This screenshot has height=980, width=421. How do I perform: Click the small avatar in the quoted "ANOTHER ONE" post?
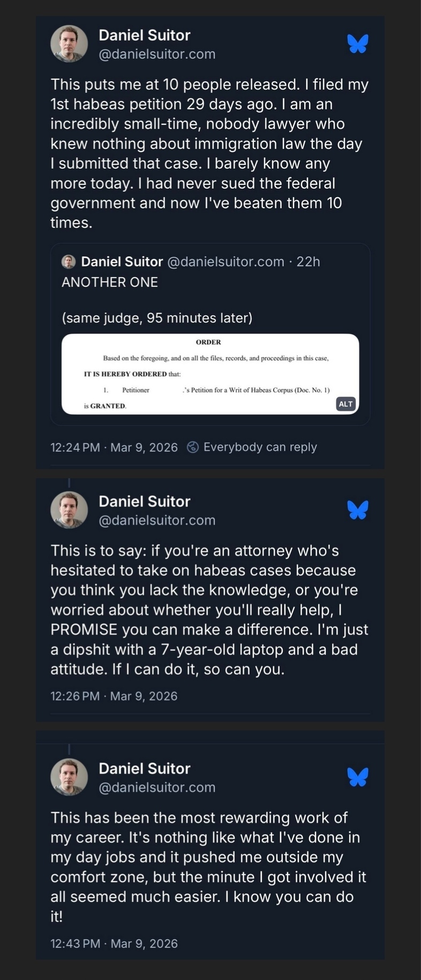tap(69, 262)
